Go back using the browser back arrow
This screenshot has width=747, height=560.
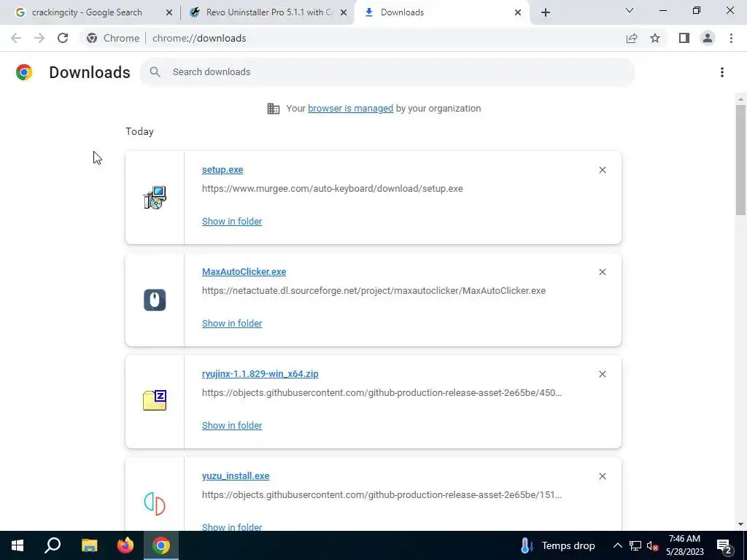pyautogui.click(x=16, y=38)
